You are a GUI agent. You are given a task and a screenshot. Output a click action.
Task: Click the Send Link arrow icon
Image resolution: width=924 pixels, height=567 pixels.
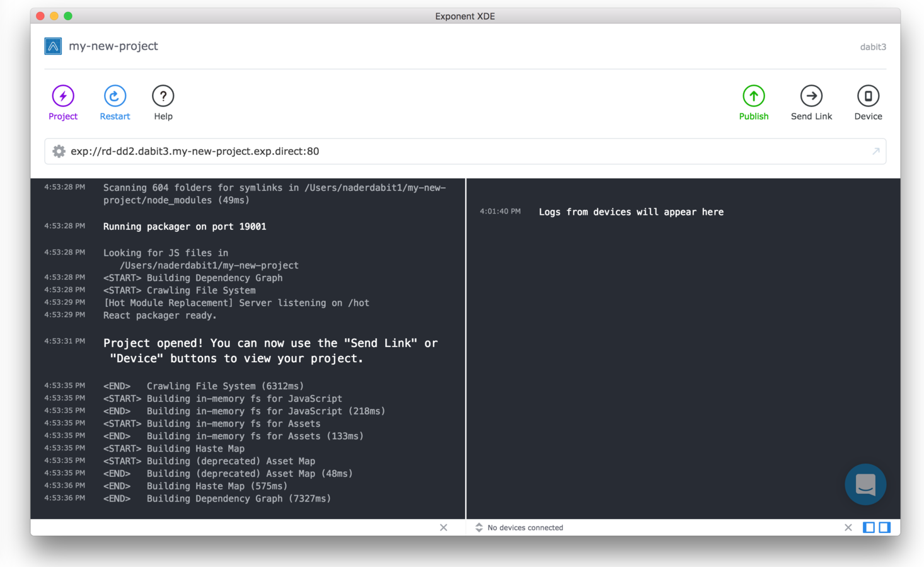pos(811,96)
